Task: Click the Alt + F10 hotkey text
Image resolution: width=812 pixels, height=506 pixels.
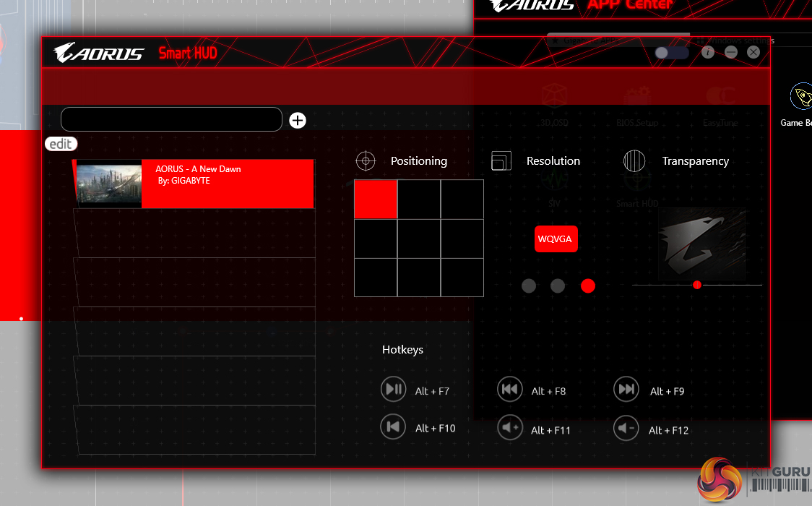Action: (x=436, y=429)
